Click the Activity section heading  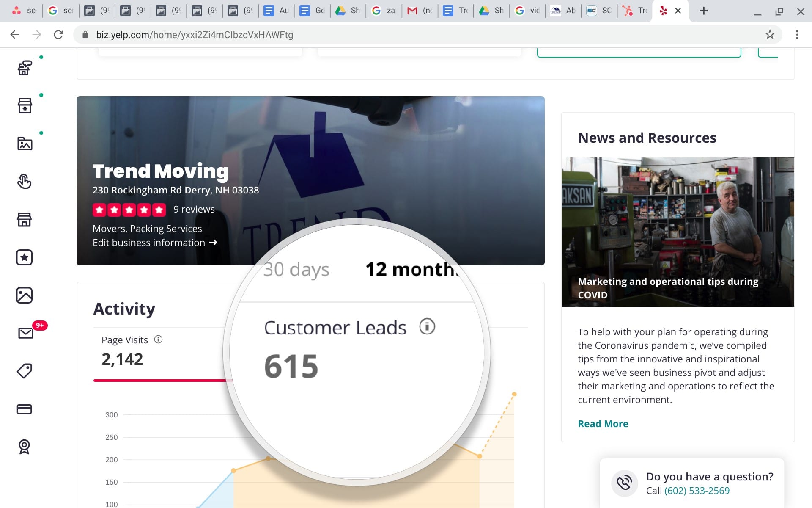[124, 309]
